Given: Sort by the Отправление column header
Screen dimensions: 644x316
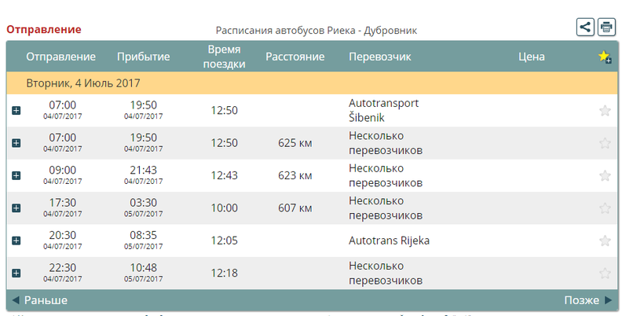Looking at the screenshot, I should [60, 57].
